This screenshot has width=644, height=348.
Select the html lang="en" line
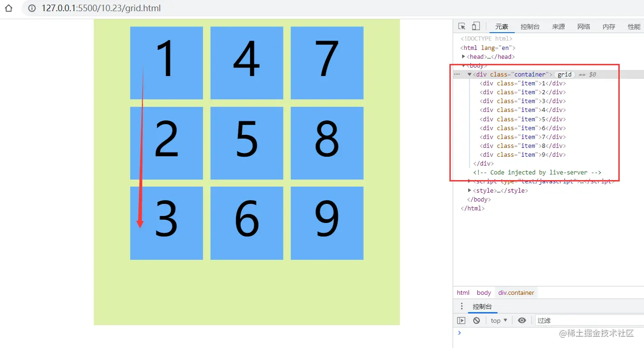(x=488, y=48)
